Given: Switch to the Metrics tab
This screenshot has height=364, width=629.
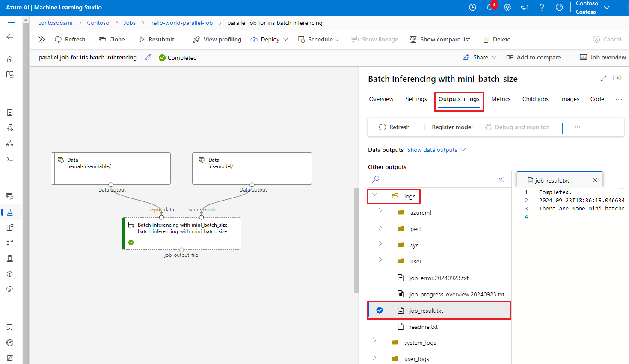Looking at the screenshot, I should click(x=501, y=99).
